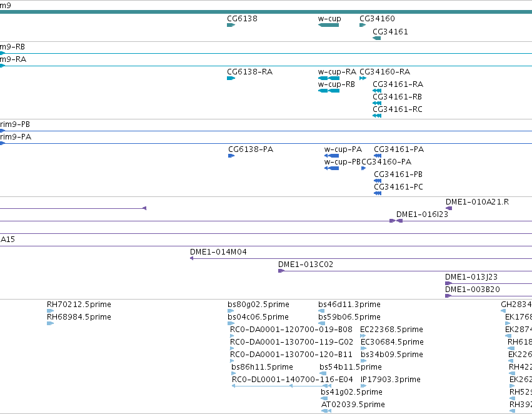Screen dimensions: 532x414
Task: Select the DME1-013J23 clone
Action: [x=489, y=284]
